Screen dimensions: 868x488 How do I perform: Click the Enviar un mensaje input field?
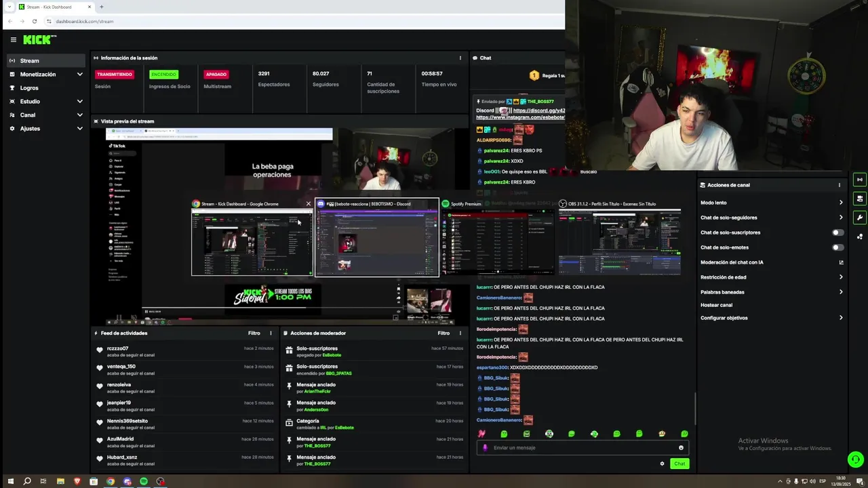point(583,447)
